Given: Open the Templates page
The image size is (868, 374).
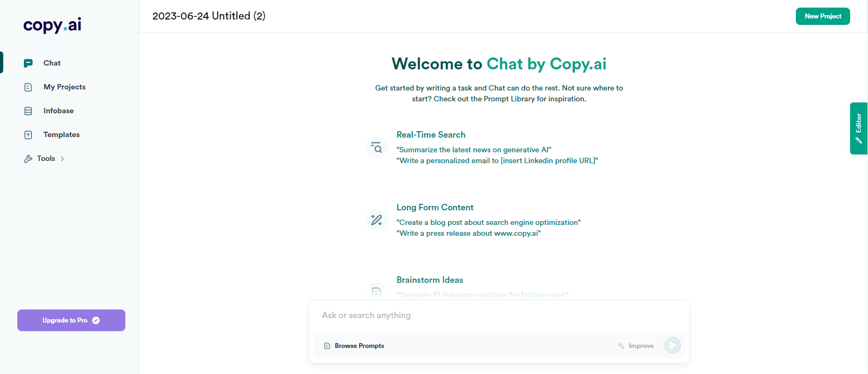Looking at the screenshot, I should 61,135.
